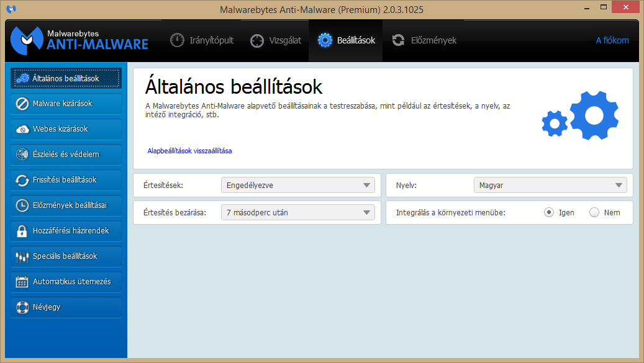The height and width of the screenshot is (363, 644).
Task: Click the Beállítások gear icon in top bar
Action: (324, 40)
